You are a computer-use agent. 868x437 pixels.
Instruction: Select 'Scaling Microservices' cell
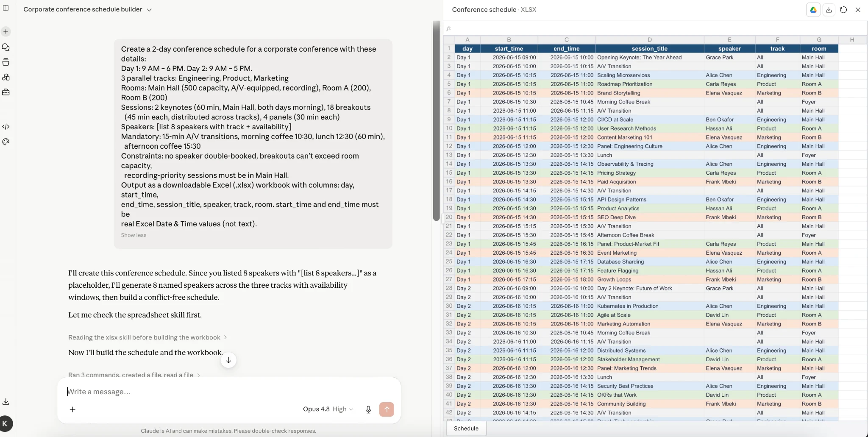[649, 75]
